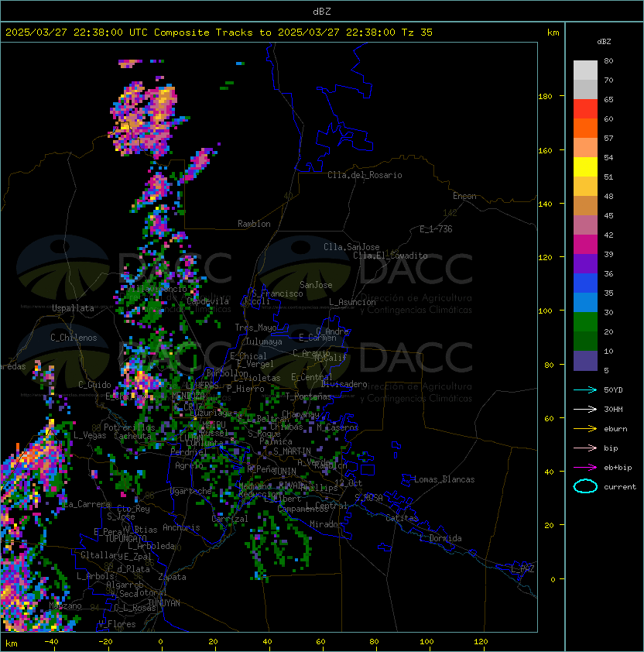Click the 'L_Dormida' place label

pos(440,538)
